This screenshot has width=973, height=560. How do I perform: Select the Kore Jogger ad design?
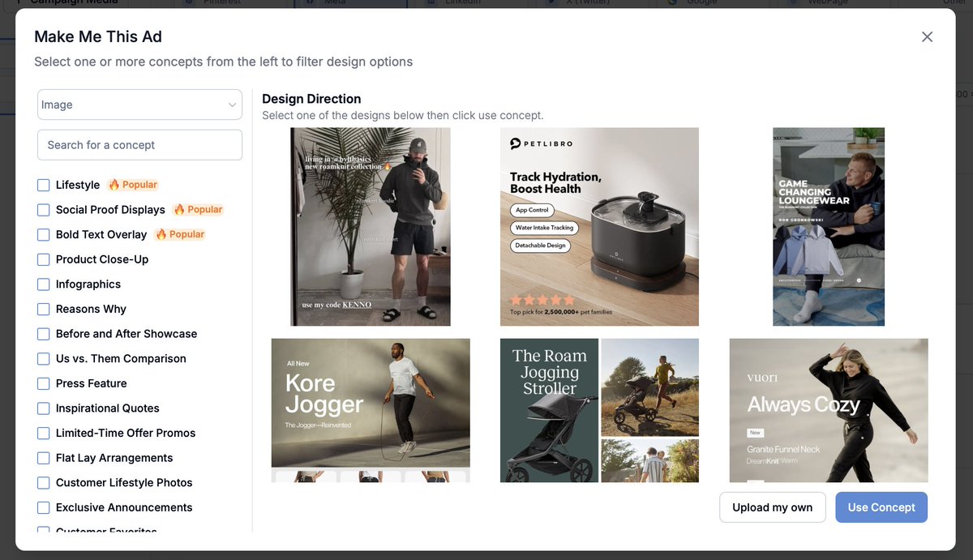[371, 410]
